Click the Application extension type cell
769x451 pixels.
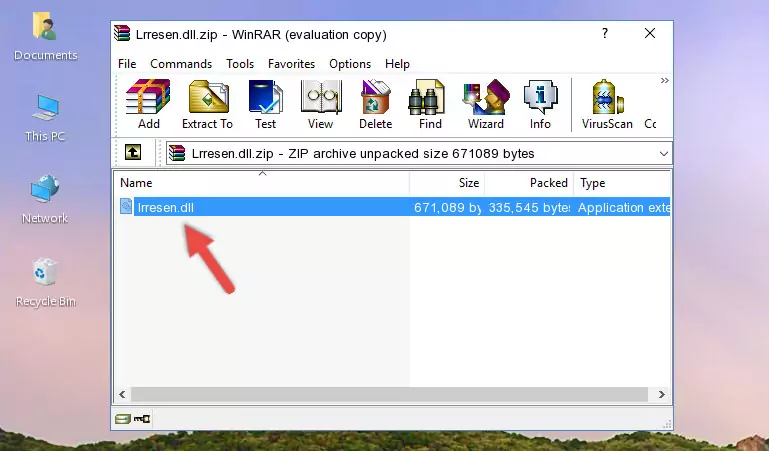coord(623,207)
